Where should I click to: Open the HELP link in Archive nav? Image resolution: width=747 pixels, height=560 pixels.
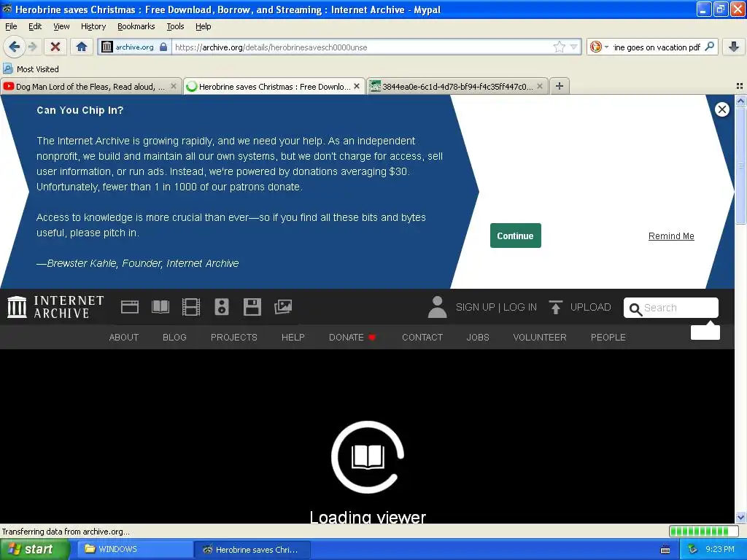pos(293,337)
